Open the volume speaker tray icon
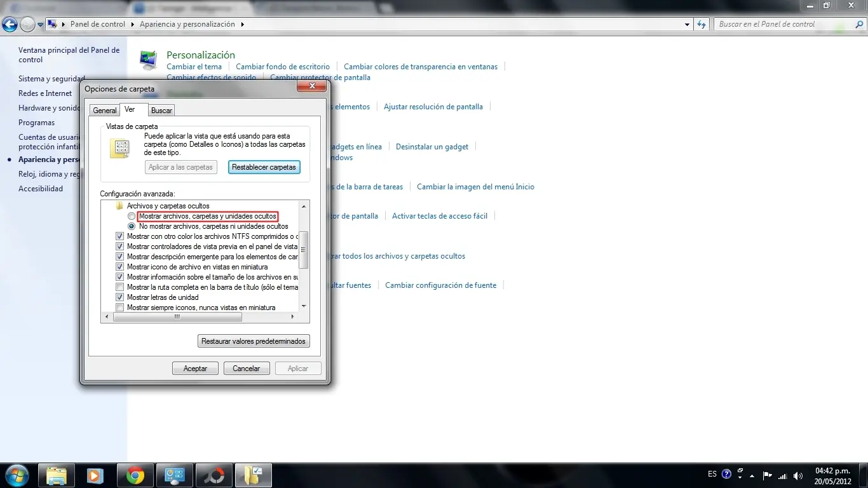Viewport: 868px width, 488px height. coord(797,475)
